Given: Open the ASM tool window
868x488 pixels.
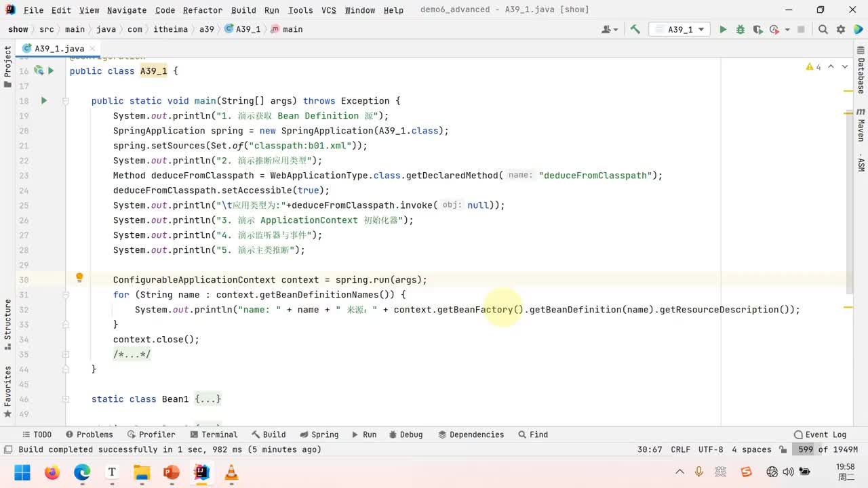Looking at the screenshot, I should pos(861,162).
